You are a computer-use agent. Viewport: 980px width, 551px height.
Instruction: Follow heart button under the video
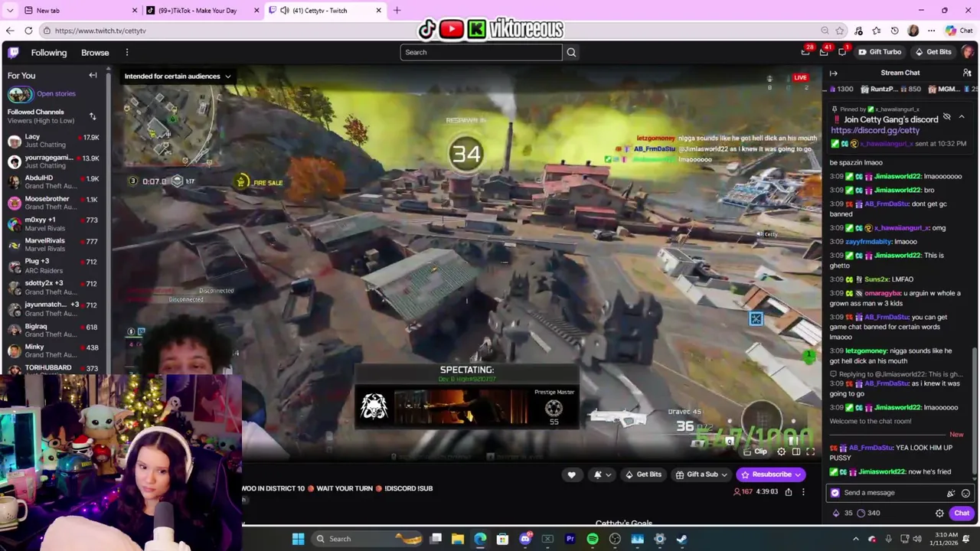(571, 474)
